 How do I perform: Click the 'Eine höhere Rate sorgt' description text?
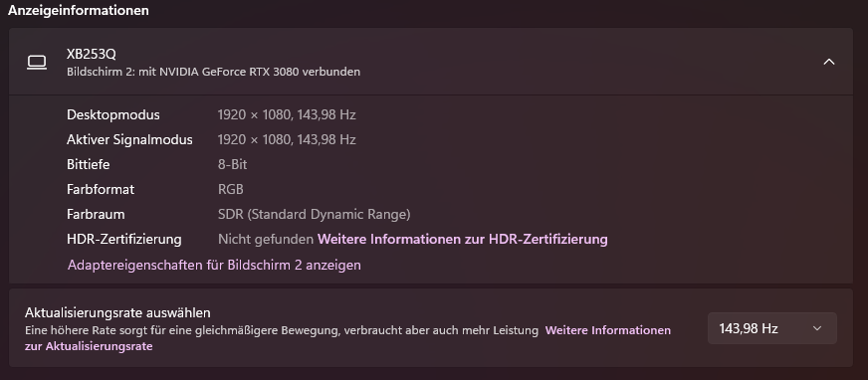pos(282,331)
